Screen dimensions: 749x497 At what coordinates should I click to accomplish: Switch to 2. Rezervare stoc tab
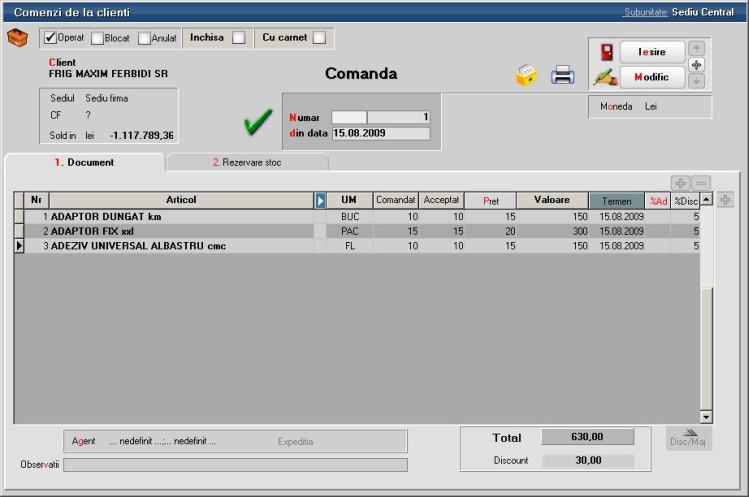pyautogui.click(x=247, y=162)
